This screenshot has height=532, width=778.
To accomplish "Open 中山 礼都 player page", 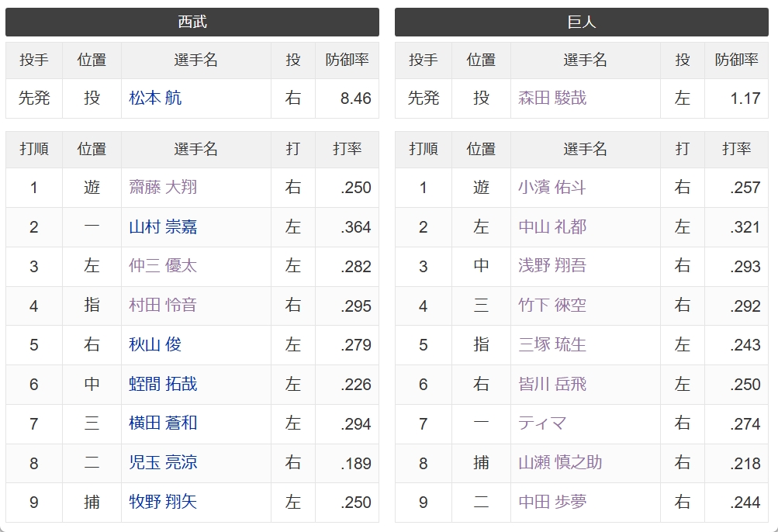I will (x=552, y=226).
